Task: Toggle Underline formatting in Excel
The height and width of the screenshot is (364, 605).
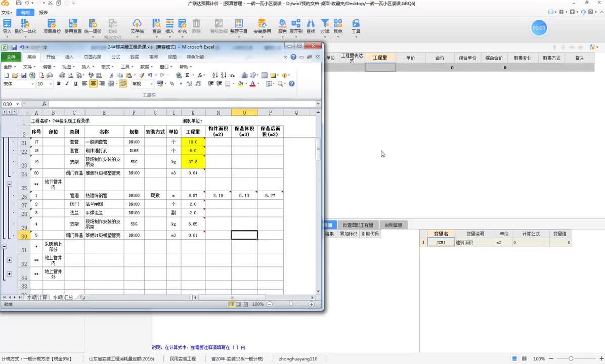Action: click(x=76, y=84)
